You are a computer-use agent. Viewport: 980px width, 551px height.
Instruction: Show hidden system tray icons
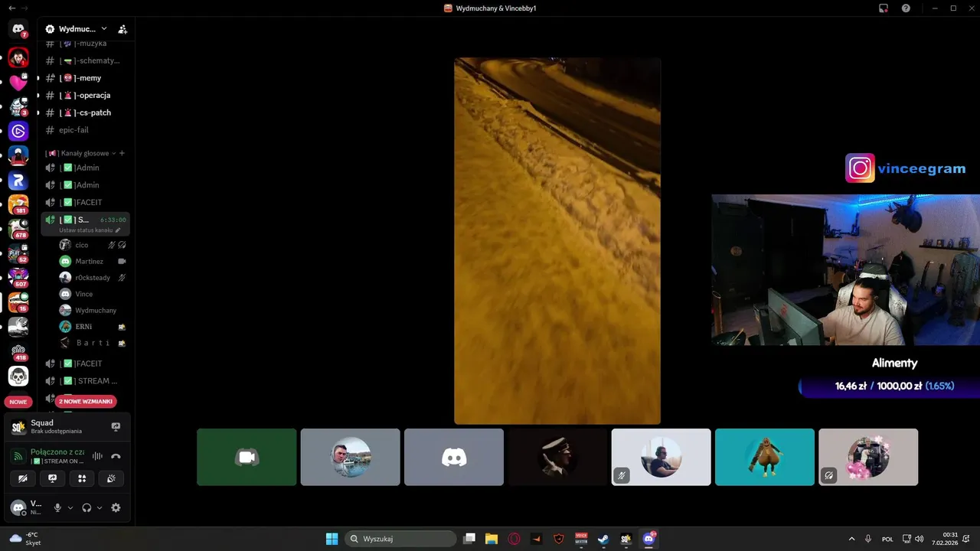851,539
